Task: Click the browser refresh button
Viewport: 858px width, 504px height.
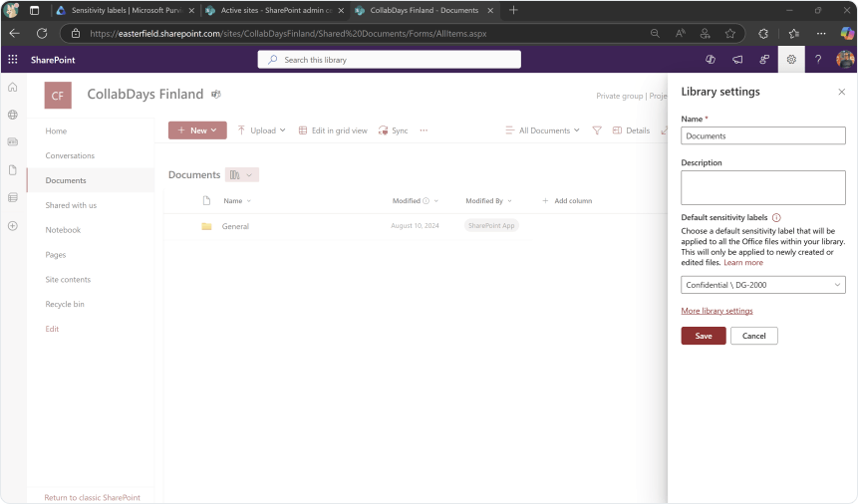Action: 42,34
